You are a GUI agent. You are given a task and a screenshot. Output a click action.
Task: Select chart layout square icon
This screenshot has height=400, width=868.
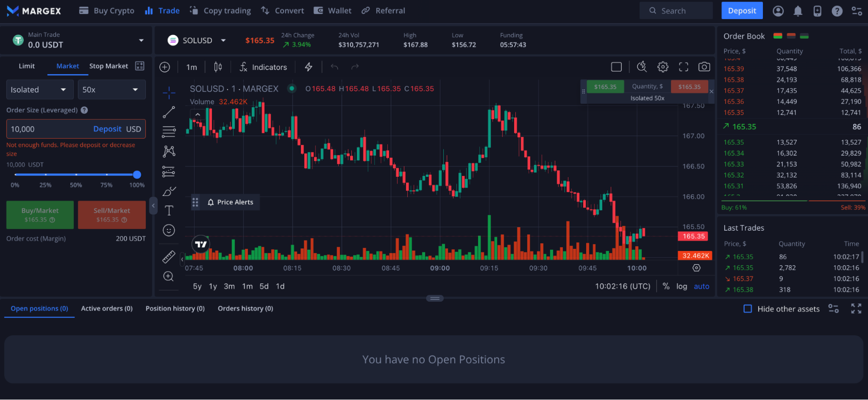point(616,67)
